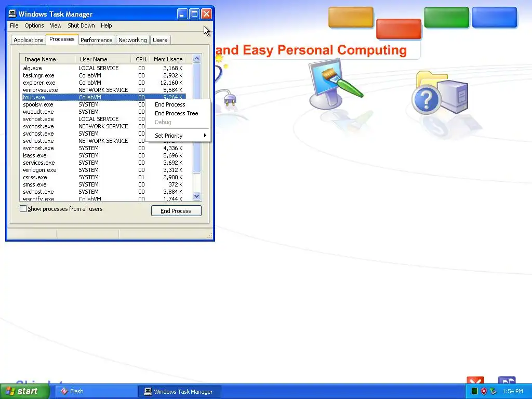Image resolution: width=532 pixels, height=399 pixels.
Task: Click the End Process button below the list
Action: 176,211
